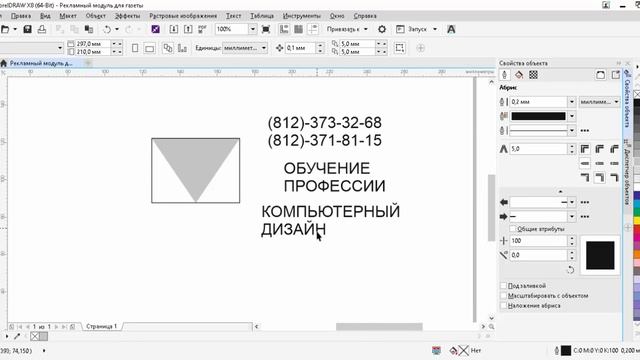Click the Paste icon in the toolbar
Screen dimensions: 640x360
(89, 29)
